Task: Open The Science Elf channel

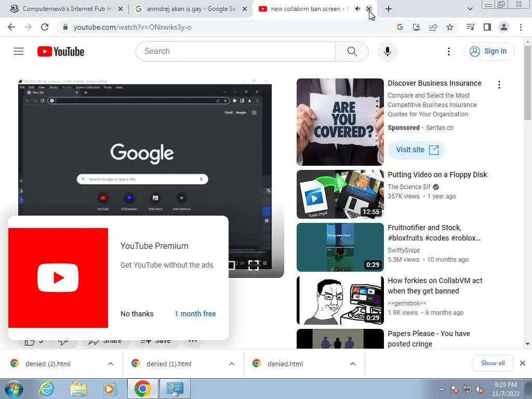Action: 409,187
